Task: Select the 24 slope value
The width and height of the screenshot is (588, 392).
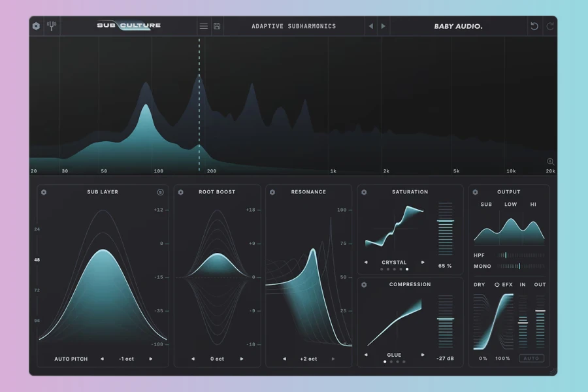Action: coord(37,229)
